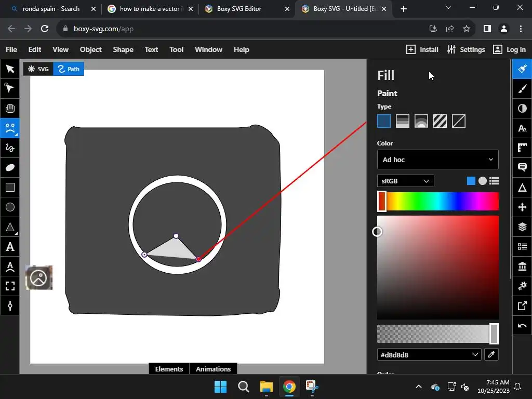
Task: Switch to the Boxy SVG Editor tab
Action: [x=247, y=9]
